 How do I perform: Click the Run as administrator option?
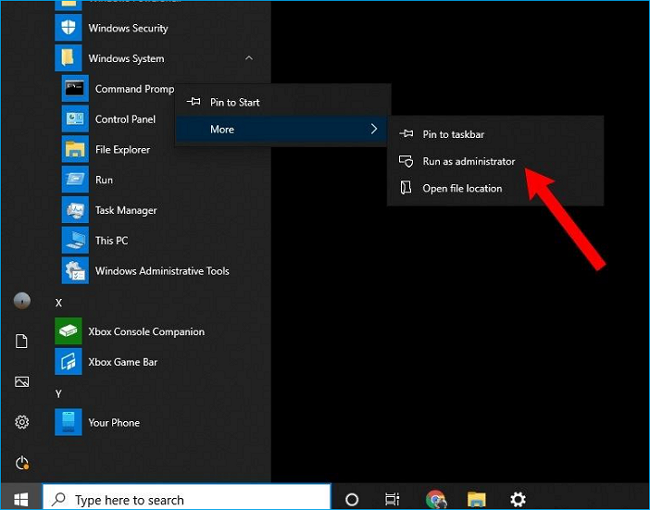(468, 161)
